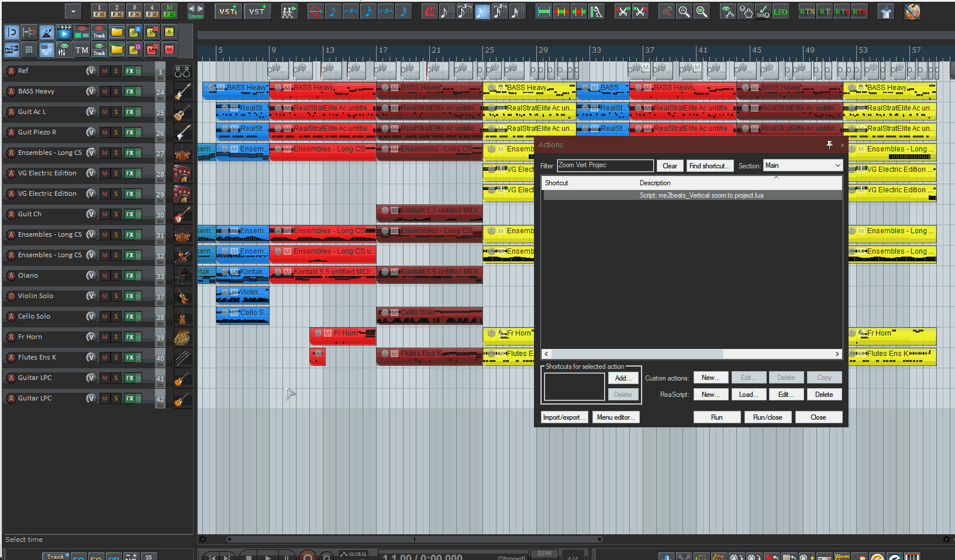Select the me2beats Vertical zoom to project script row
955x560 pixels.
(692, 195)
